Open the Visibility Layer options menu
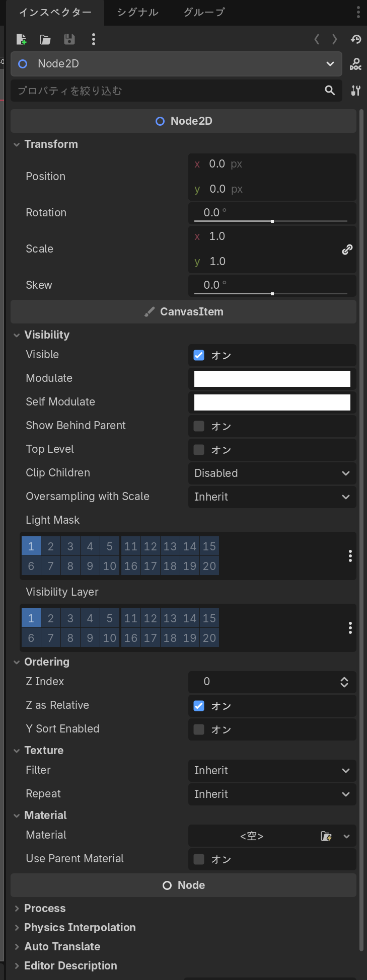367x980 pixels. click(x=350, y=628)
